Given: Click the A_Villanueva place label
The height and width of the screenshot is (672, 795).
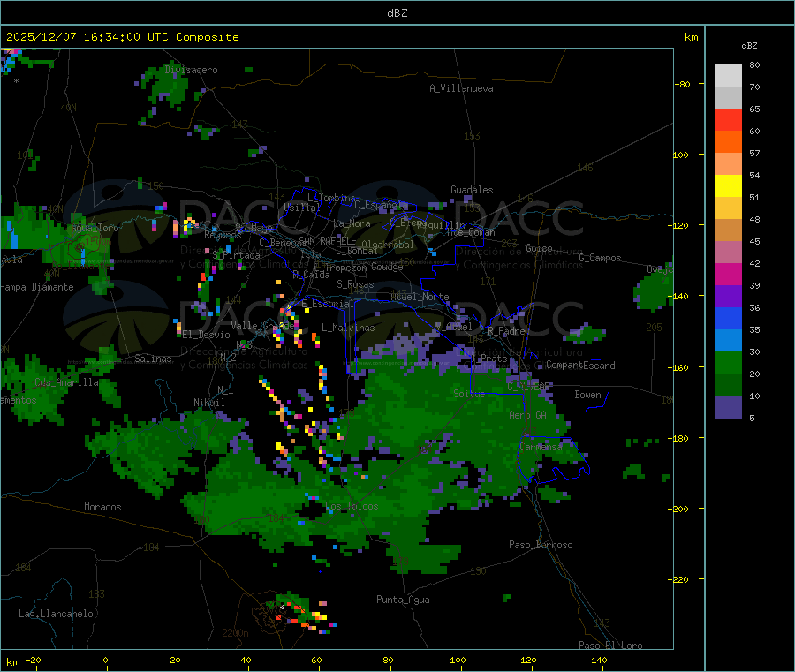Looking at the screenshot, I should click(x=461, y=88).
